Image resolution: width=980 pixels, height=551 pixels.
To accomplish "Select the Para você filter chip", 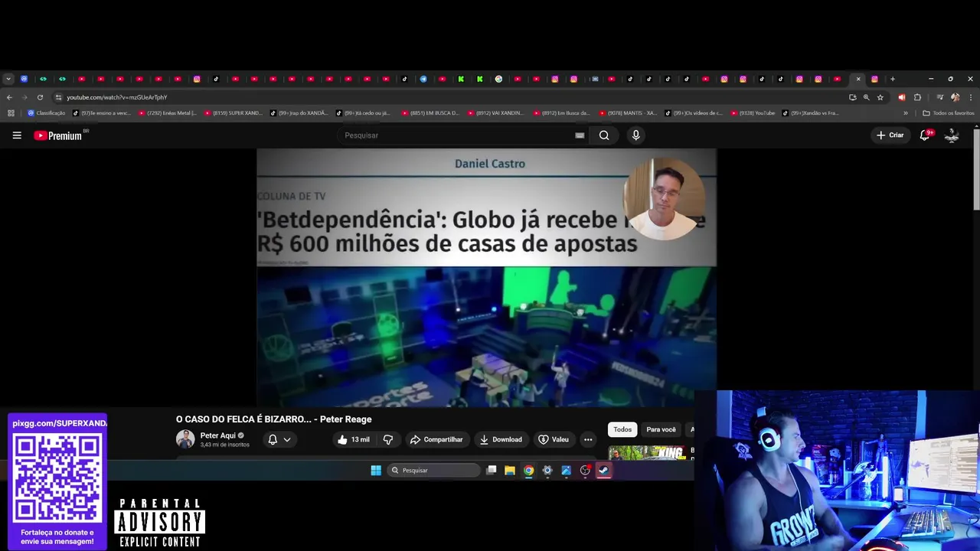I will (x=661, y=429).
